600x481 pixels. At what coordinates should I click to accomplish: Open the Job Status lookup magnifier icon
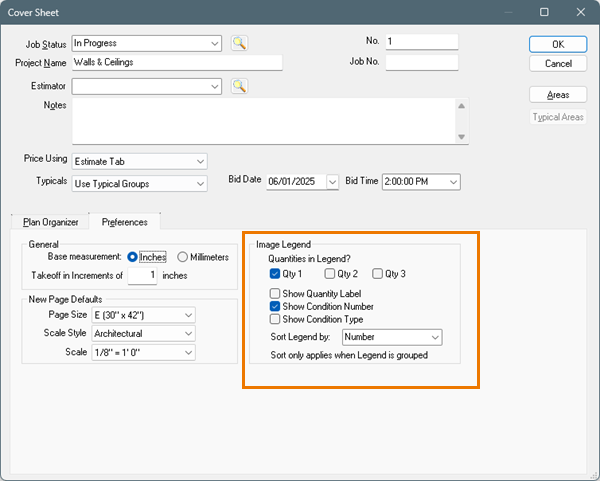(239, 43)
